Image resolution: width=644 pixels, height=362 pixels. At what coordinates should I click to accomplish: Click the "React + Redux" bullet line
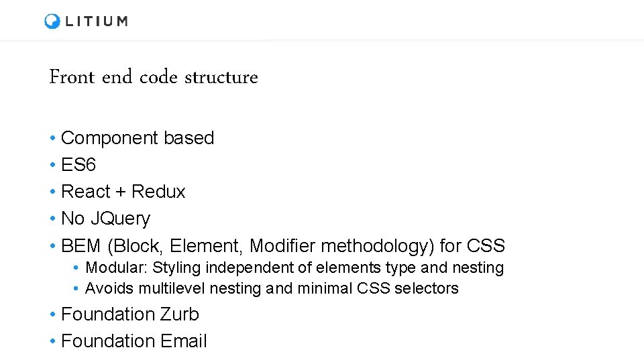tap(123, 192)
